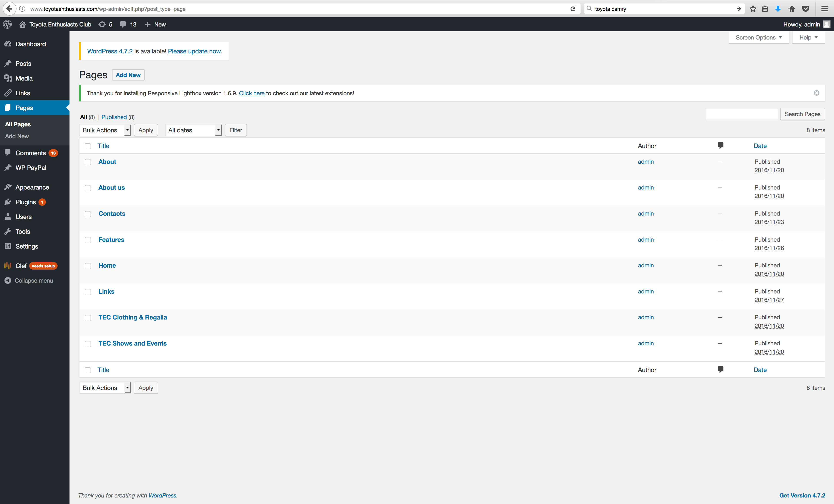Click the browser reload icon

tap(573, 9)
